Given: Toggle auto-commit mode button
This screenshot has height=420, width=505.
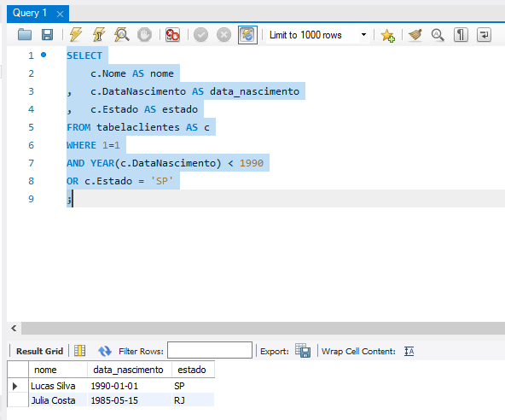Looking at the screenshot, I should click(x=247, y=35).
